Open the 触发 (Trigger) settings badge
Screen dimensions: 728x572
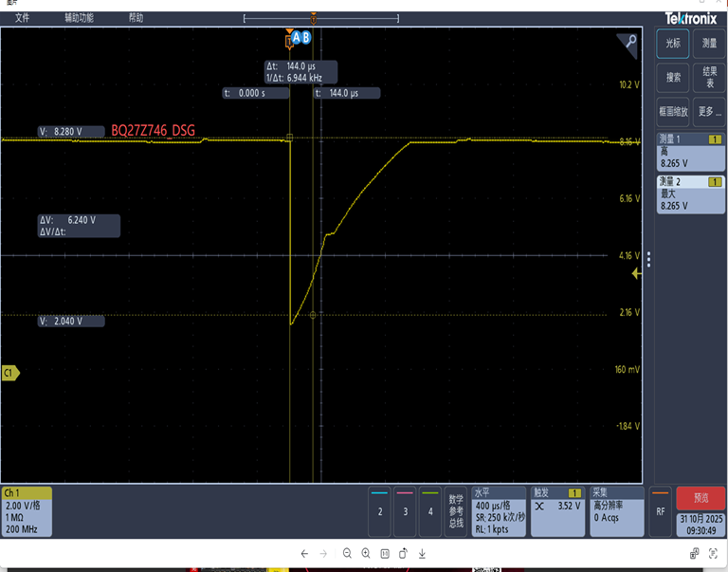557,511
